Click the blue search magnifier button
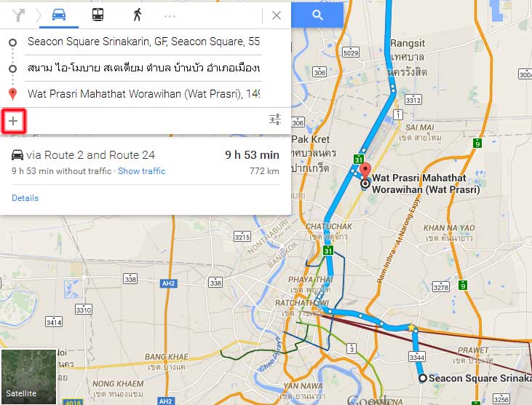 (x=317, y=15)
